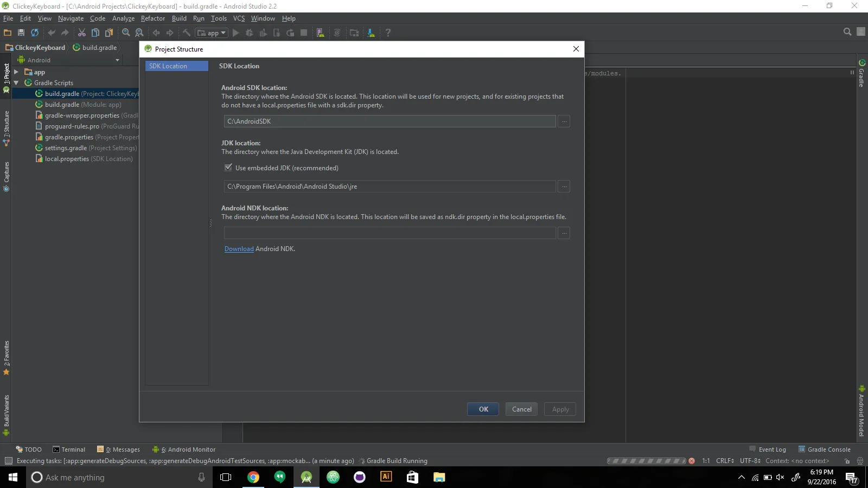The width and height of the screenshot is (868, 488).
Task: Click the Open folder toolbar icon
Action: tap(8, 33)
